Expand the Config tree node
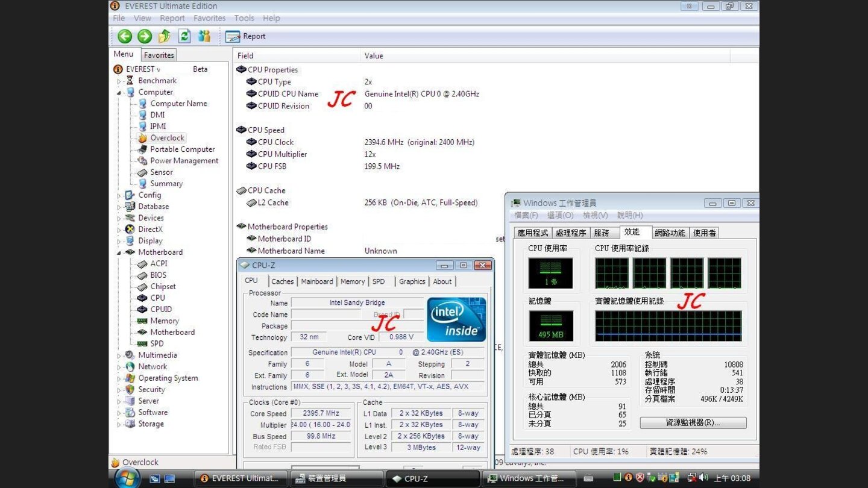868x488 pixels. click(119, 195)
